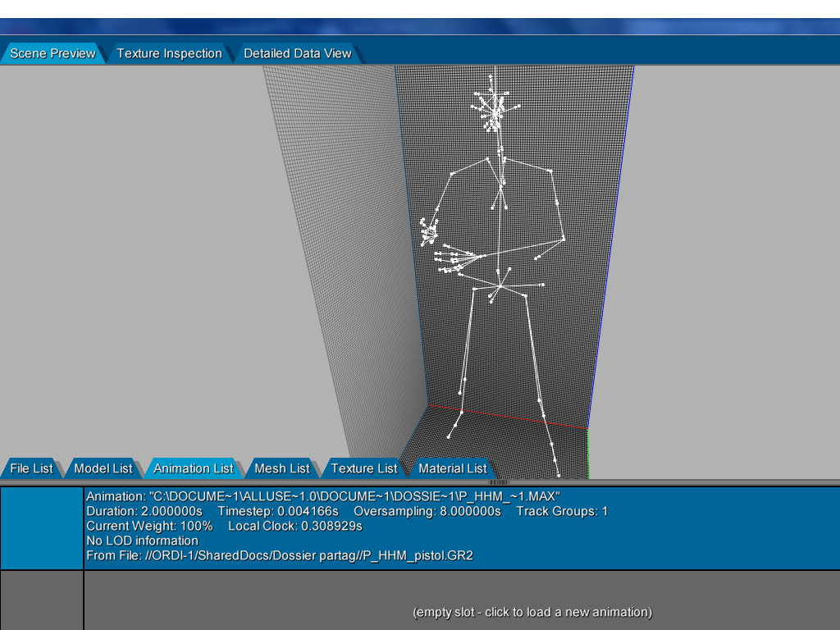This screenshot has height=630, width=840.
Task: Click the "Duration: 2.000000s" value
Action: (144, 512)
